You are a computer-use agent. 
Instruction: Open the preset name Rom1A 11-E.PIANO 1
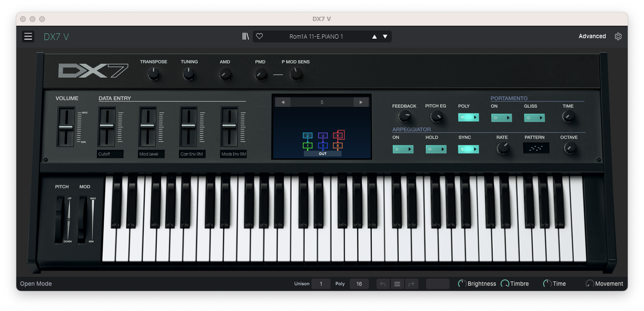tap(316, 37)
